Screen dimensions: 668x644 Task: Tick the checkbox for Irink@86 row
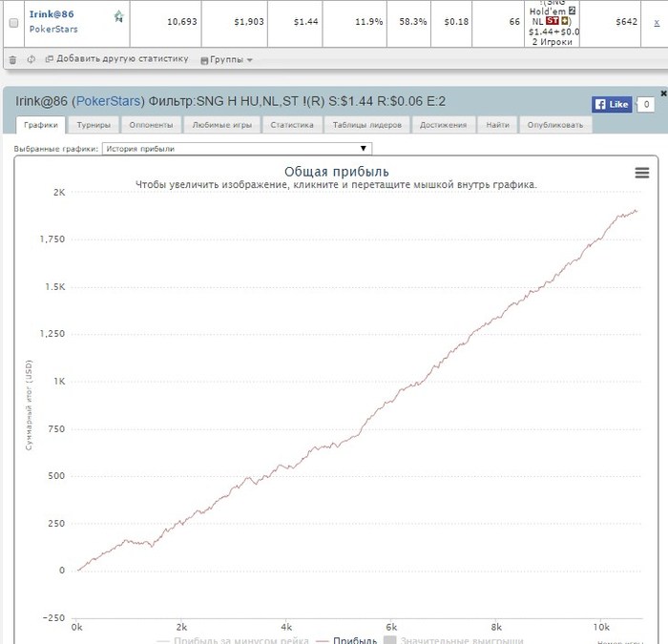click(13, 23)
